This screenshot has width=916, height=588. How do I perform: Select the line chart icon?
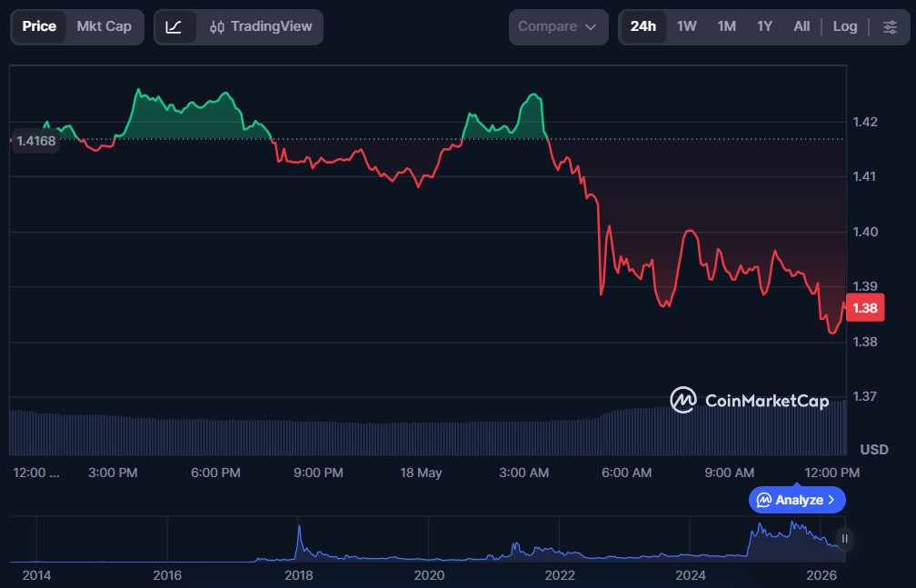click(174, 27)
